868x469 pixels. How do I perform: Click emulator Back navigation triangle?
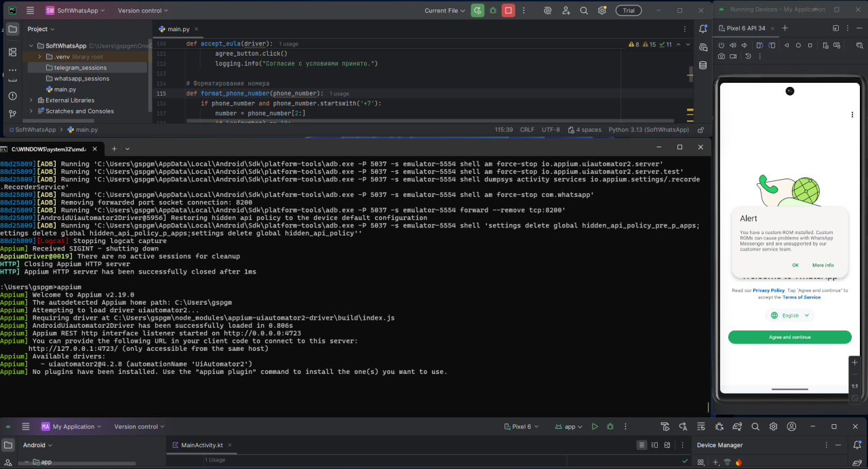coord(787,45)
